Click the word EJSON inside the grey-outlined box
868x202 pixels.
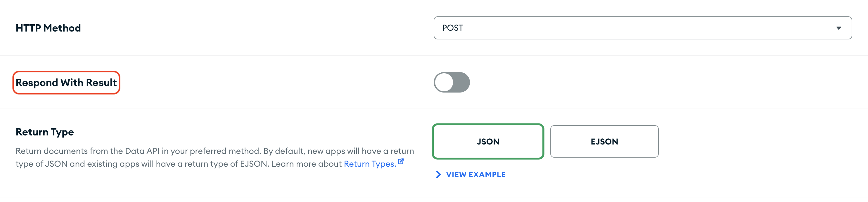tap(604, 142)
